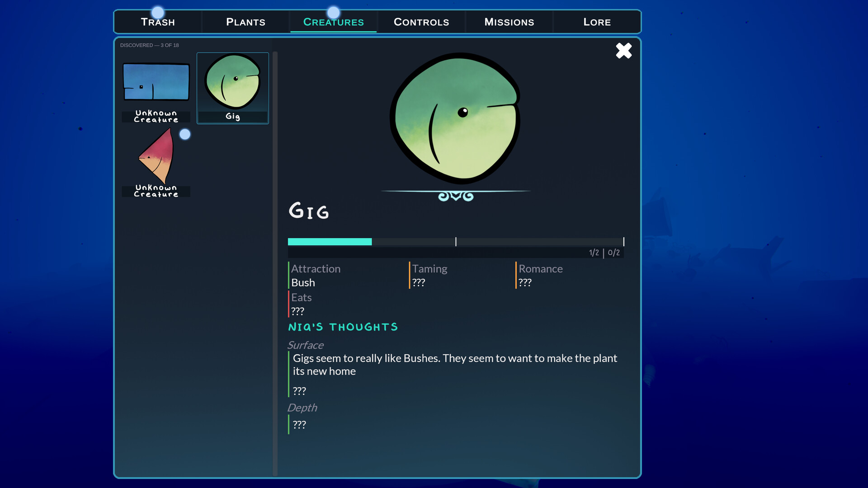This screenshot has width=868, height=488.
Task: Select the Gig creature thumbnail
Action: 233,88
